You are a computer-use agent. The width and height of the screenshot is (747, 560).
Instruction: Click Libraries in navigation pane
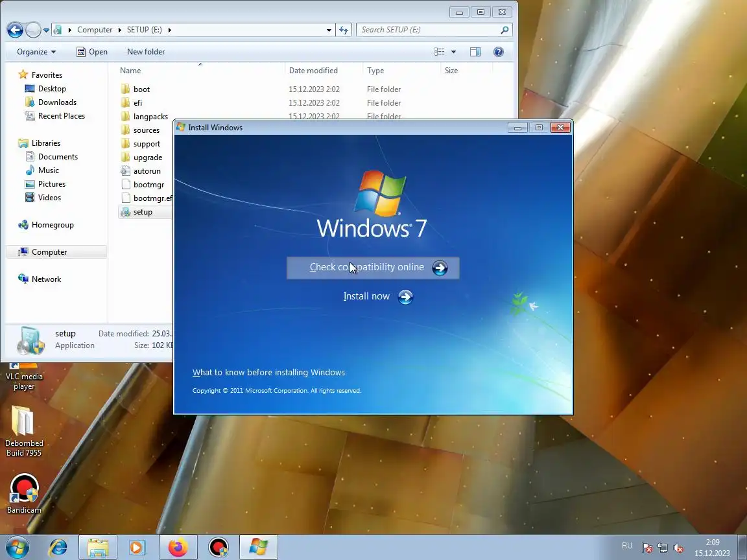[x=46, y=143]
